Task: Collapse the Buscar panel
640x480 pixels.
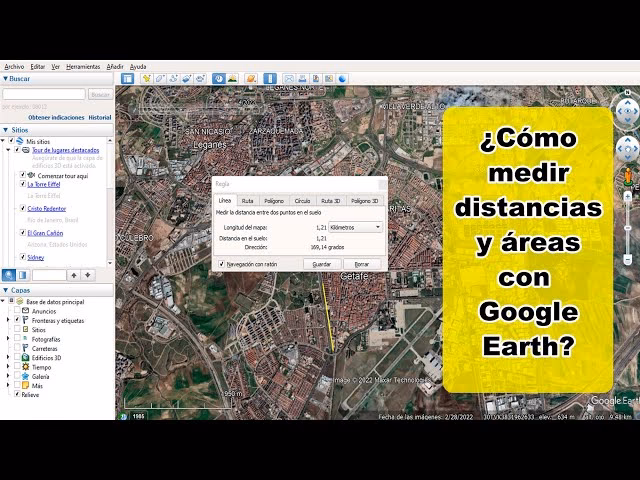Action: pyautogui.click(x=5, y=79)
